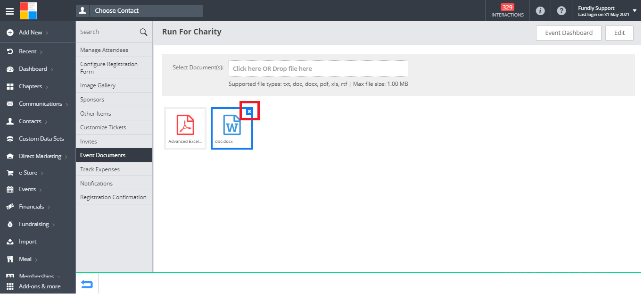Open Track Expenses
Image resolution: width=644 pixels, height=294 pixels.
[x=114, y=169]
